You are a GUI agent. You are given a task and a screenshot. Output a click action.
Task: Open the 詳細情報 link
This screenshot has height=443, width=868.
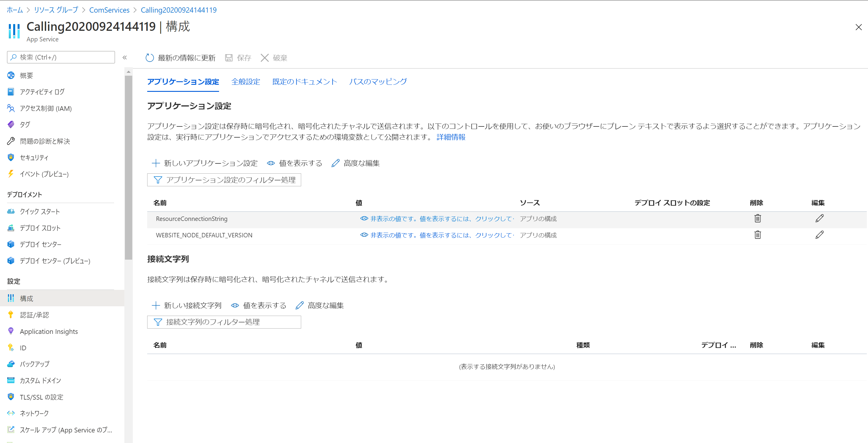(451, 137)
